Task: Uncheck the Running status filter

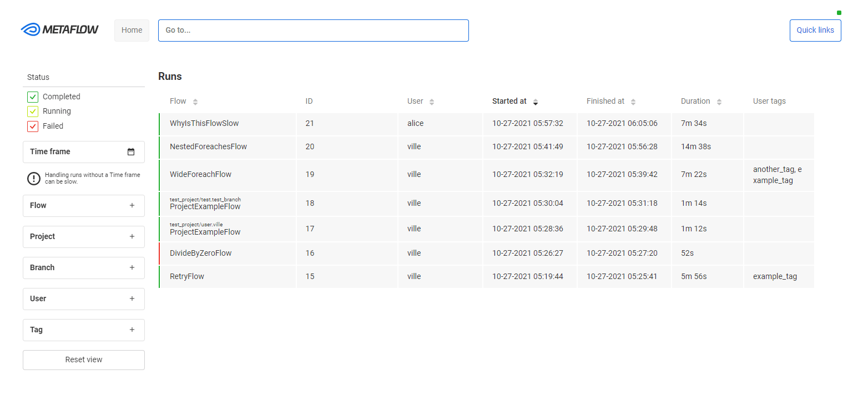Action: tap(33, 111)
